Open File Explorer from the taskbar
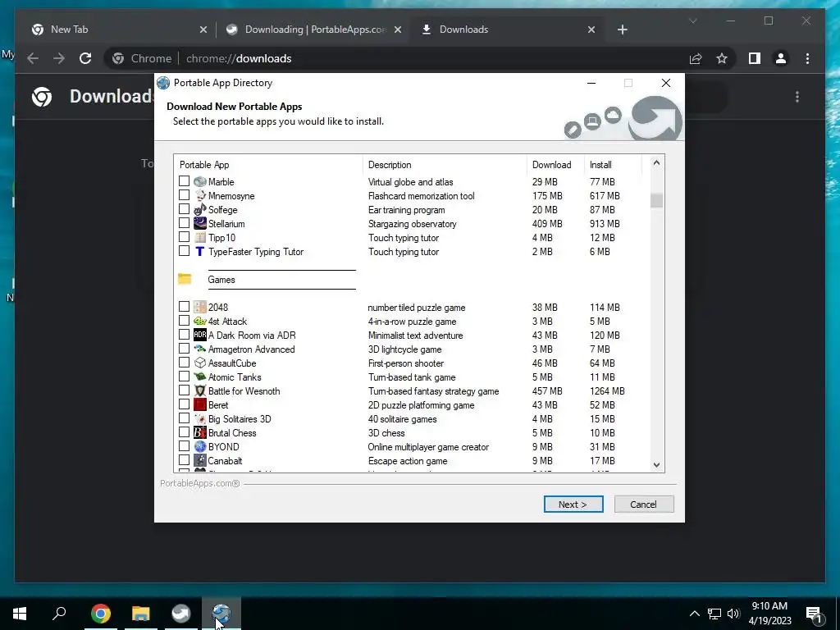Image resolution: width=840 pixels, height=630 pixels. click(x=141, y=614)
